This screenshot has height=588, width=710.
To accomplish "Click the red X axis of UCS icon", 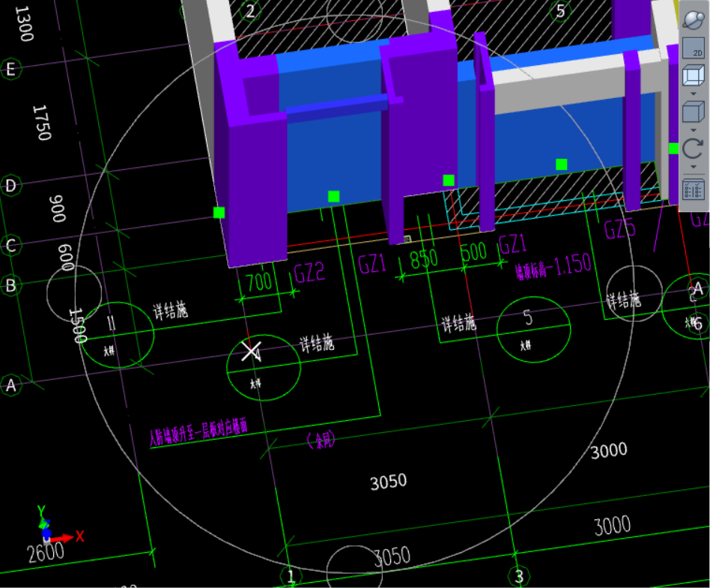I will pos(62,538).
